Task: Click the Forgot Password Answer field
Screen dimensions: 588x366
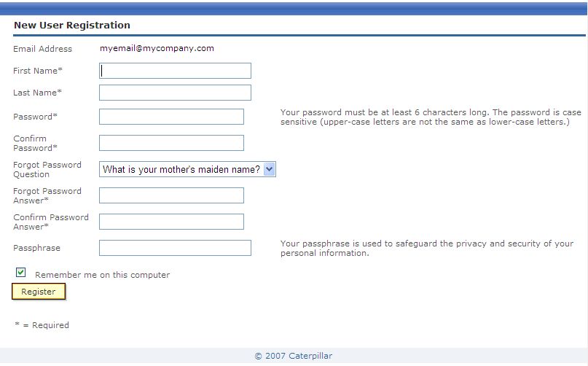Action: pyautogui.click(x=171, y=195)
